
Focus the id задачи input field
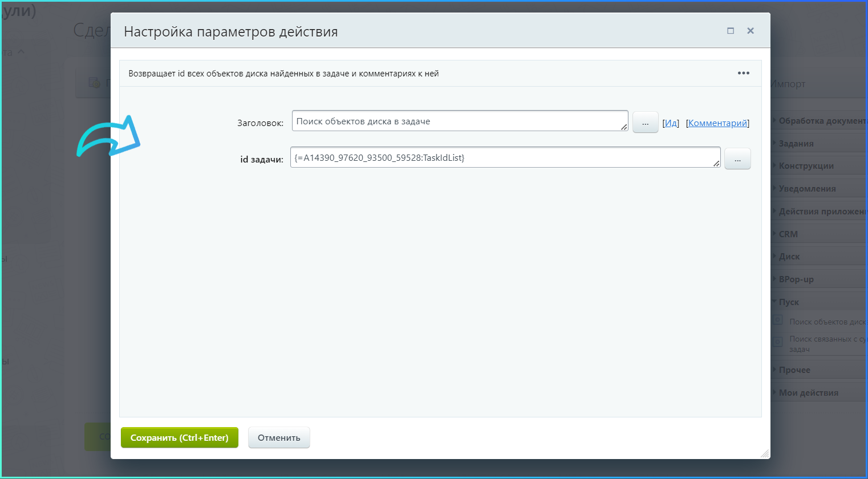[502, 157]
